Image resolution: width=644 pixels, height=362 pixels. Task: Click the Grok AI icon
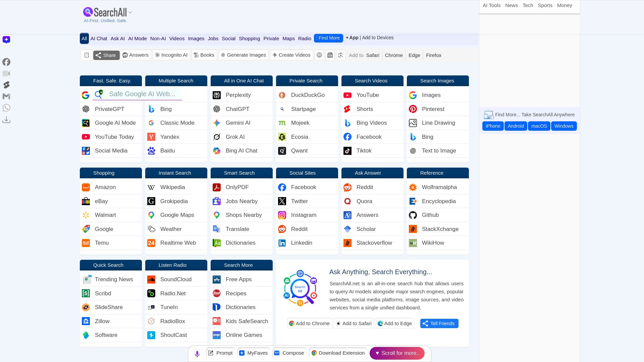tap(217, 137)
